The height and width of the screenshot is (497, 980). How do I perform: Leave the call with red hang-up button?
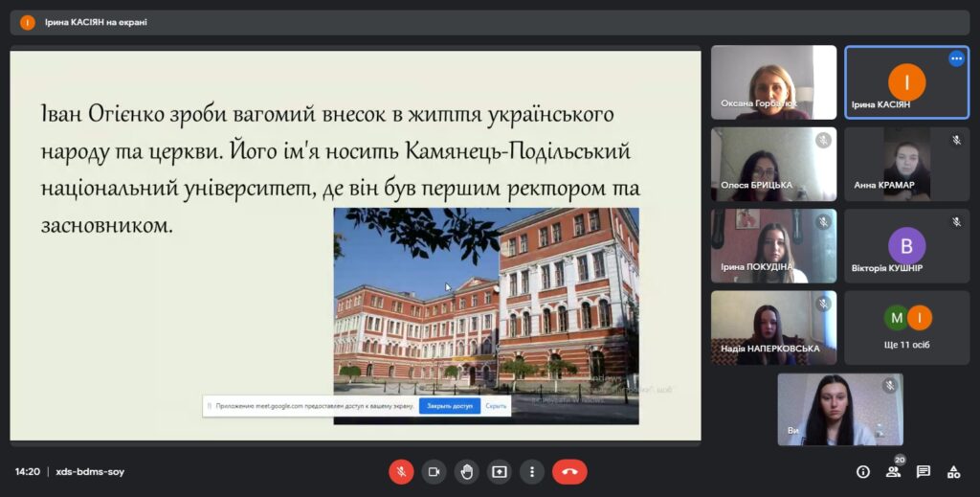point(569,471)
